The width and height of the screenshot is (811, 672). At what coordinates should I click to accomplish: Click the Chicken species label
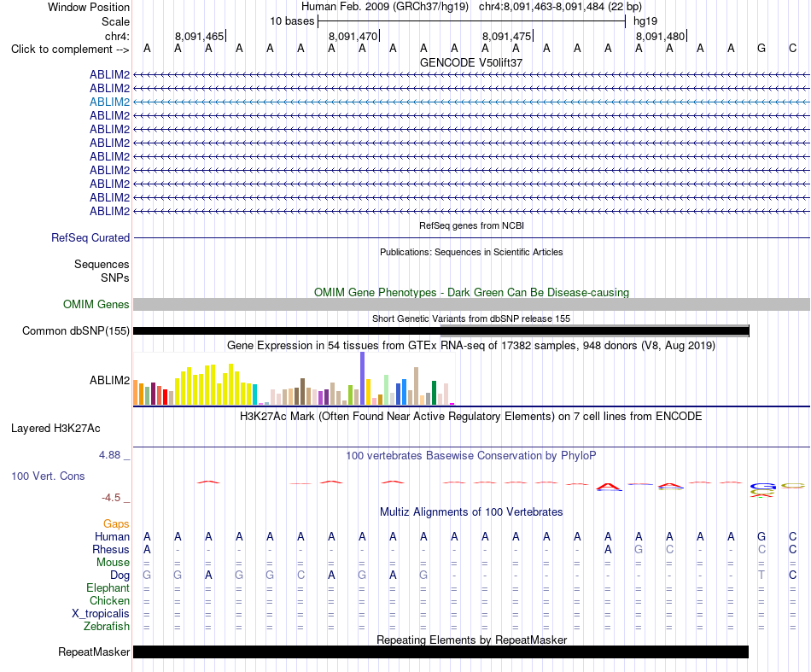pyautogui.click(x=109, y=600)
